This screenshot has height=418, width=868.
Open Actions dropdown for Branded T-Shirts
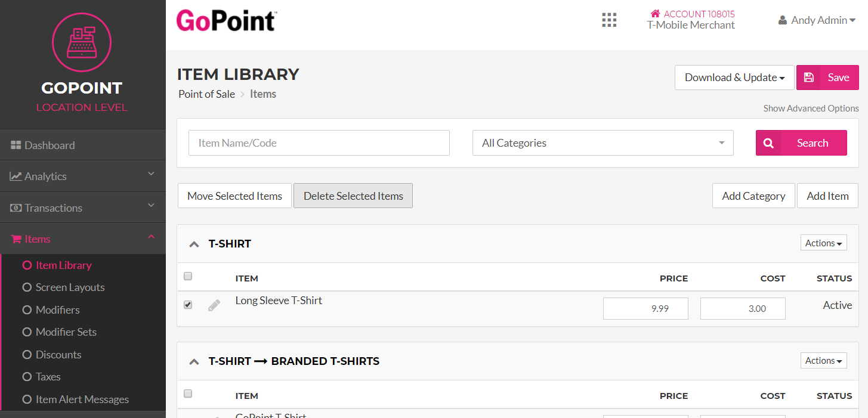[823, 361]
